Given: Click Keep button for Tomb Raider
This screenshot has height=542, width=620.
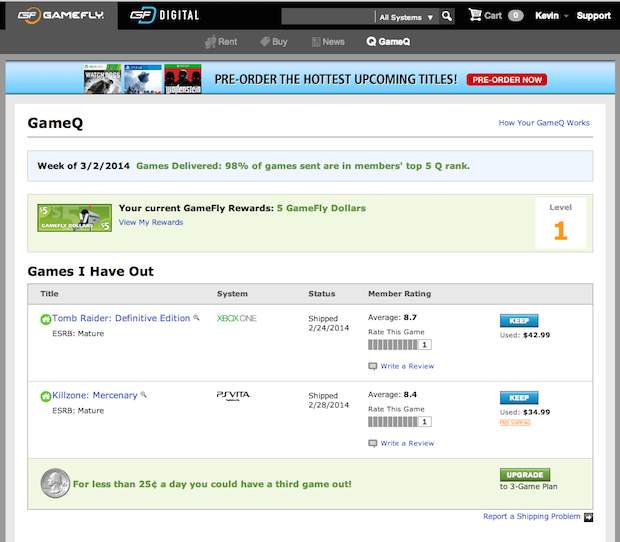Looking at the screenshot, I should click(519, 321).
